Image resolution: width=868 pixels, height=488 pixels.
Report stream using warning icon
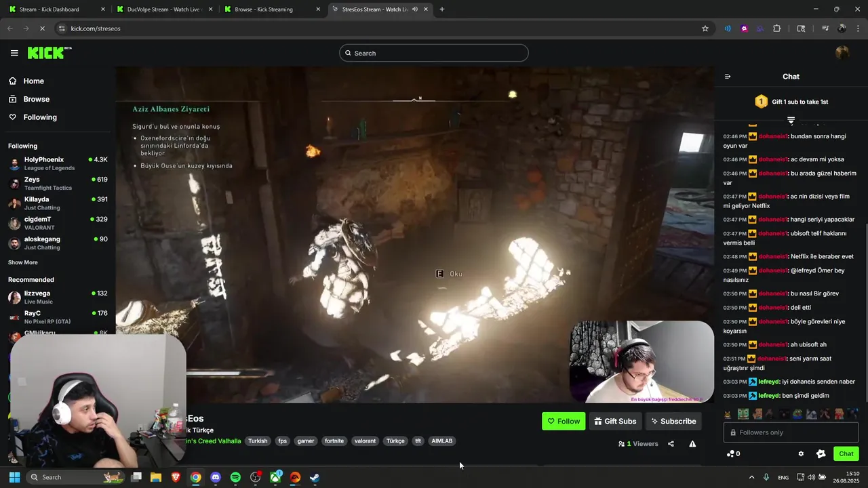(x=692, y=444)
